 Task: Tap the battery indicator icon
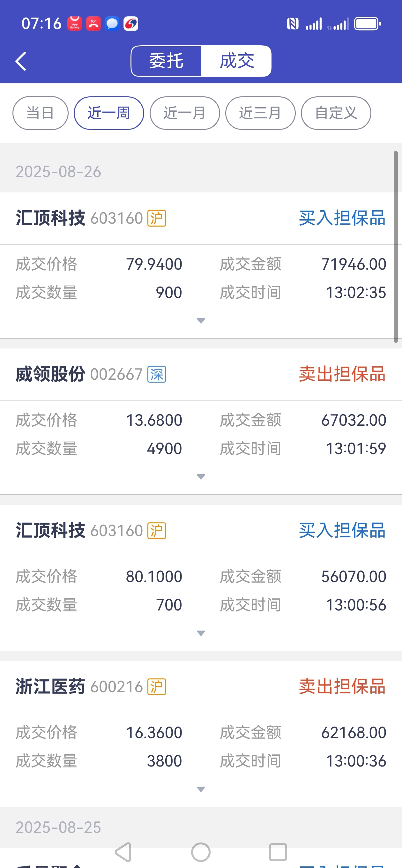point(367,24)
